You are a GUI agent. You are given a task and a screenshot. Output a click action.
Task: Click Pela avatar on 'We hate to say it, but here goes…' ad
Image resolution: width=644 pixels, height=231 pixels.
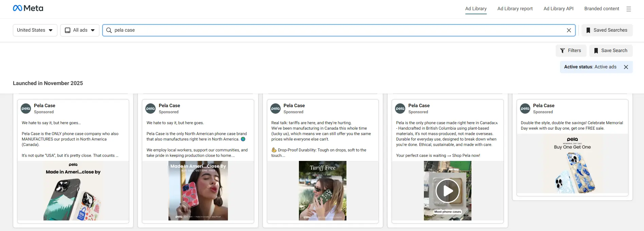[26, 109]
